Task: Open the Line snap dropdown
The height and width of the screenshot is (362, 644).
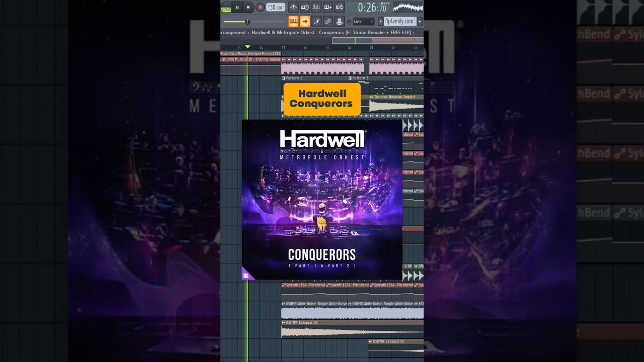Action: (x=364, y=22)
